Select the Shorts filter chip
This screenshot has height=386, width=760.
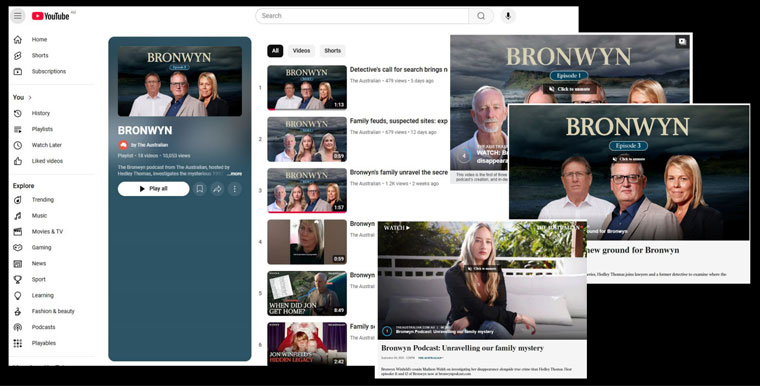click(x=332, y=51)
